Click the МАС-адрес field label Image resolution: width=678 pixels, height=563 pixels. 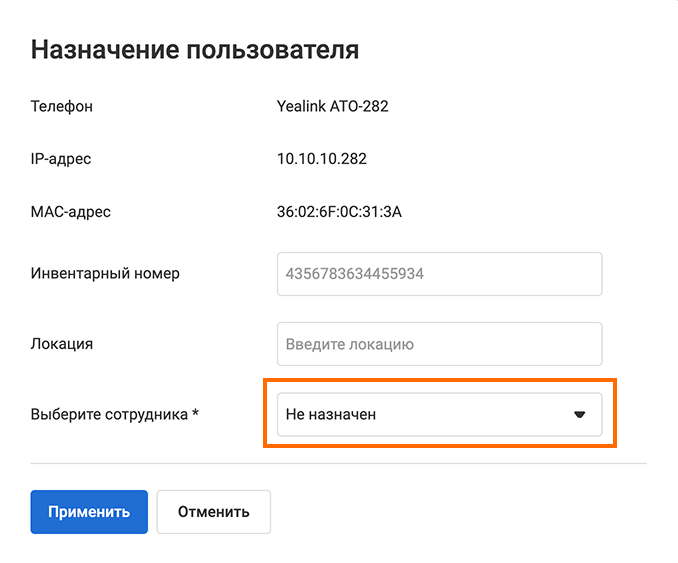(71, 211)
